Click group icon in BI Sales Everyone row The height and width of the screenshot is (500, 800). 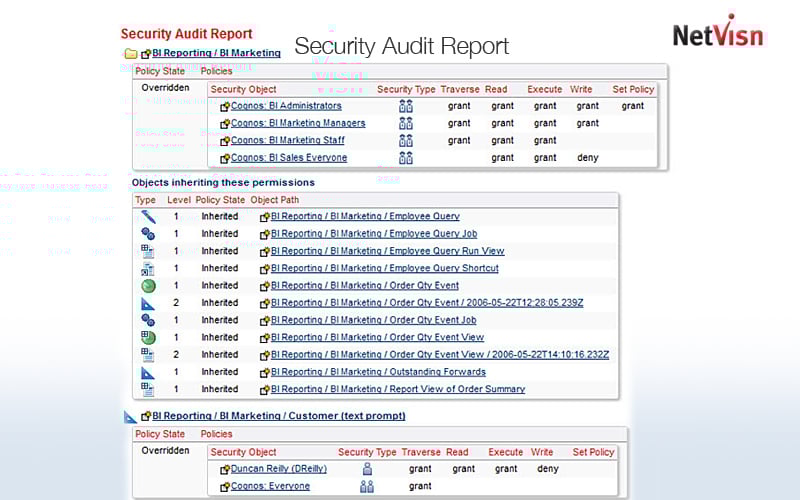(x=406, y=158)
